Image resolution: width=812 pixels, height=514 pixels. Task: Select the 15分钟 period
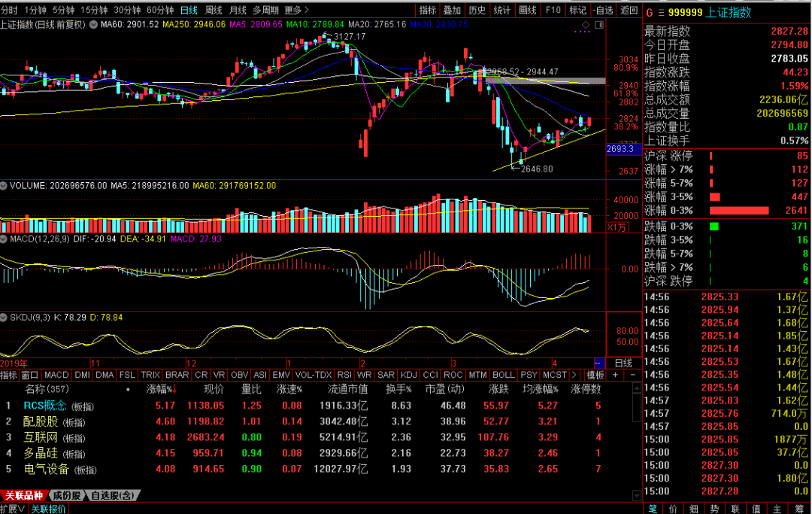(x=94, y=10)
